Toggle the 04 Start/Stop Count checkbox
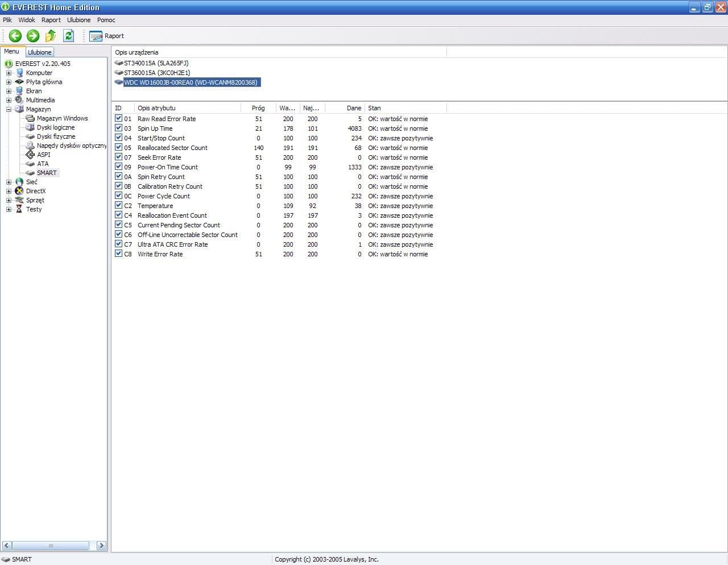Viewport: 728px width, 565px height. [x=118, y=138]
